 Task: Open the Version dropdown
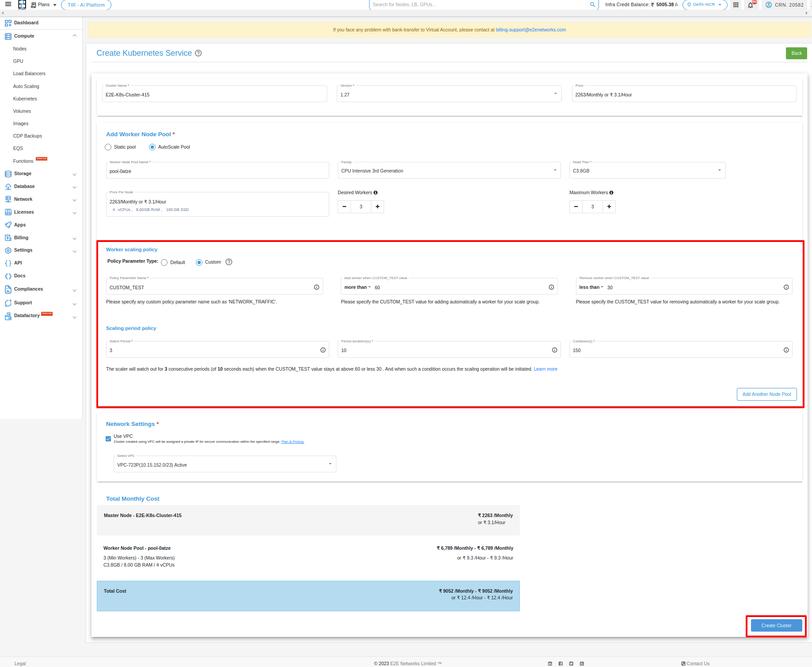449,94
